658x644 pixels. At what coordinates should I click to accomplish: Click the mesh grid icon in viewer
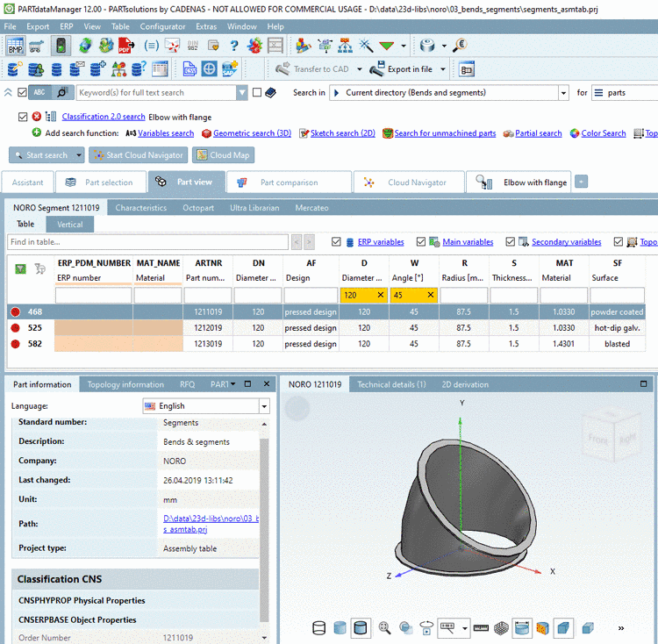(x=501, y=628)
